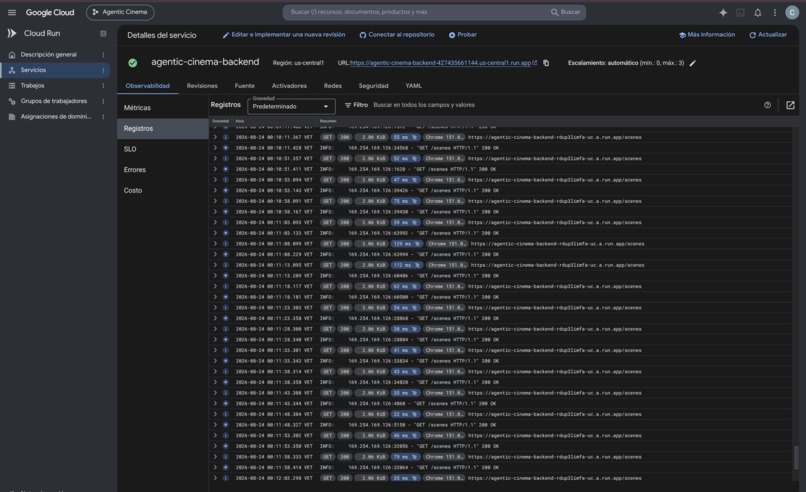806x492 pixels.
Task: Select Registros in the observability menu
Action: (163, 129)
